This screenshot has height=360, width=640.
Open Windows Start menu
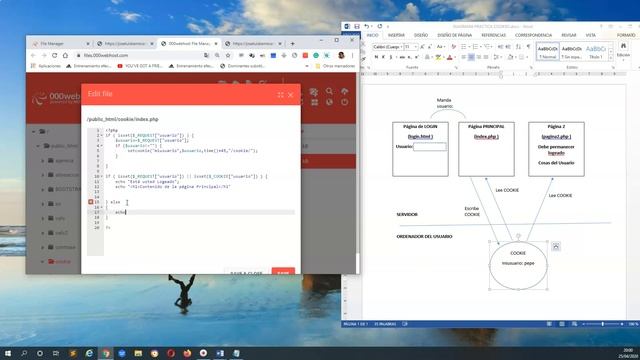click(x=8, y=353)
